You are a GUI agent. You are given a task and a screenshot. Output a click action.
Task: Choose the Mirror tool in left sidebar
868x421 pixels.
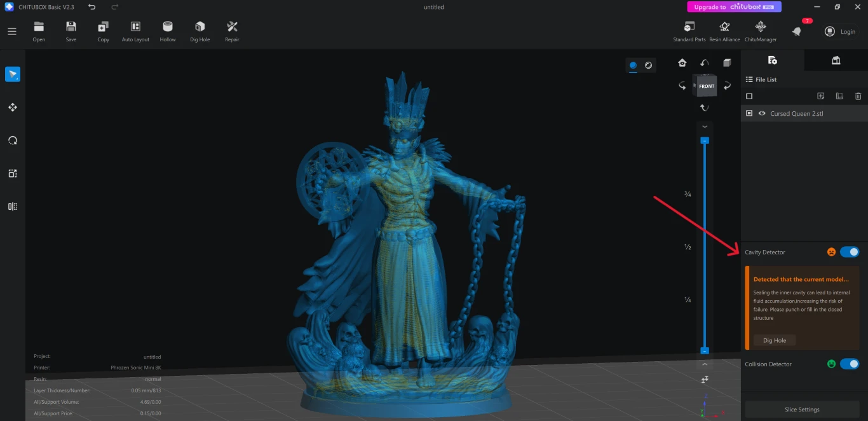pyautogui.click(x=13, y=206)
